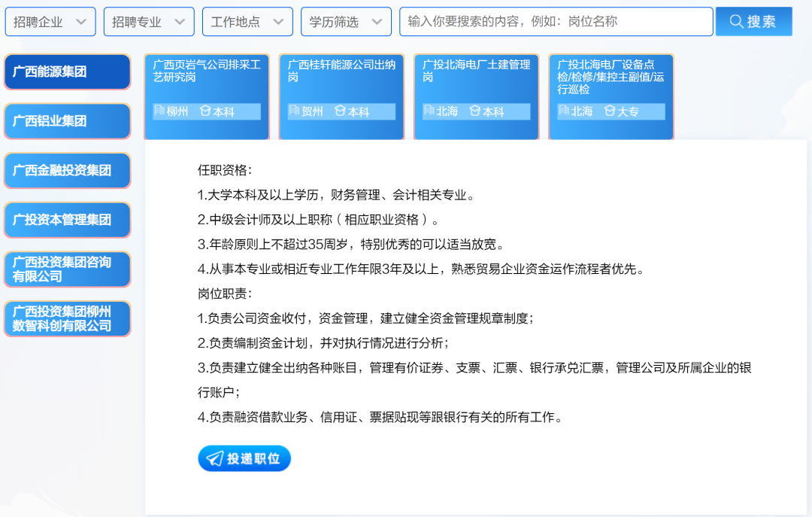Click the education icon on the 土建管理岗 card
Viewport: 812px width, 517px height.
475,111
